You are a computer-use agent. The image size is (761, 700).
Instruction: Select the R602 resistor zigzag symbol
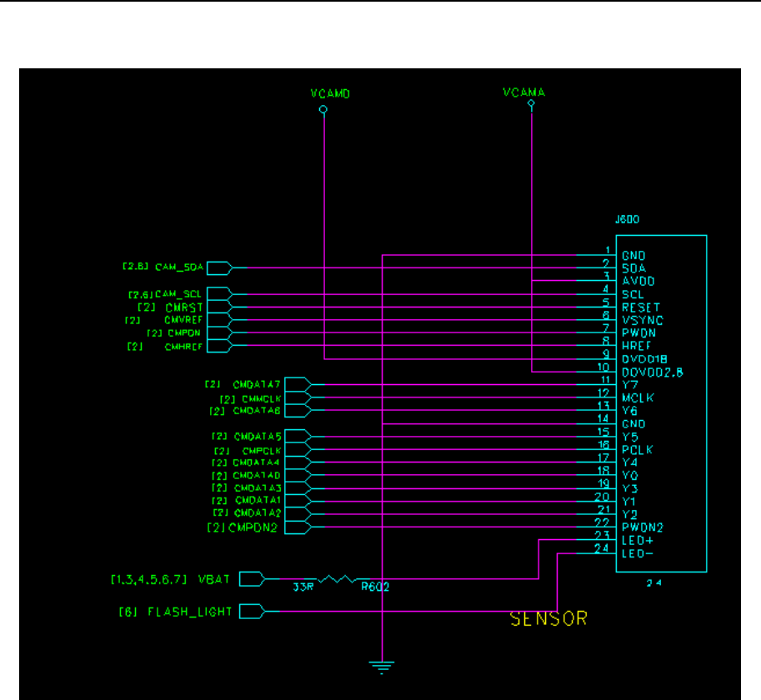click(337, 578)
